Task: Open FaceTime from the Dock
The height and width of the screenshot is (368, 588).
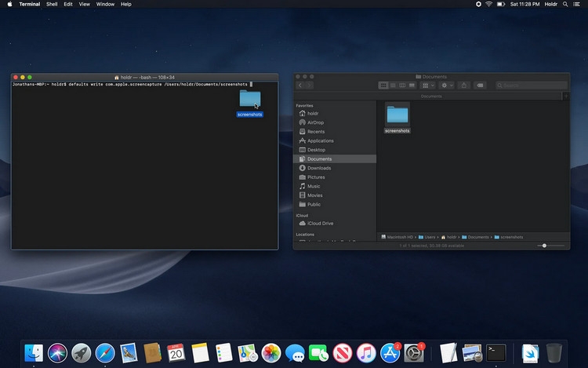Action: click(x=318, y=353)
